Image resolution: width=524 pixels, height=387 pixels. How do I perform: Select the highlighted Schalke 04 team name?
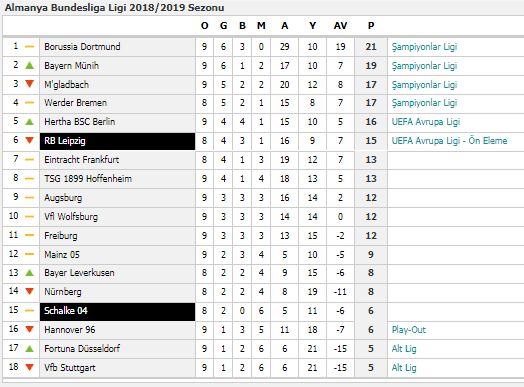click(66, 311)
